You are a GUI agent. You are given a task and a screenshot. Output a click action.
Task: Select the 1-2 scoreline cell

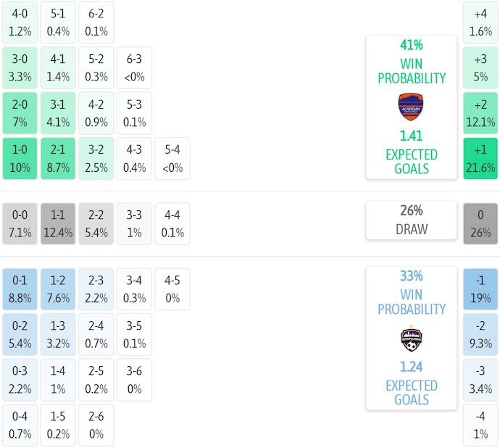[x=57, y=289]
